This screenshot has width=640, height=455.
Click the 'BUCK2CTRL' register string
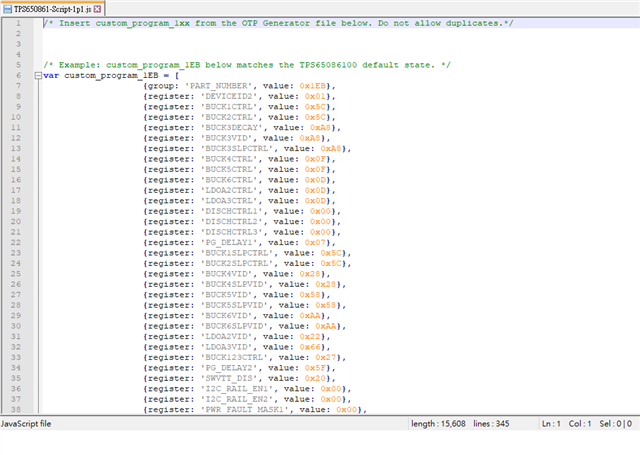pyautogui.click(x=229, y=117)
